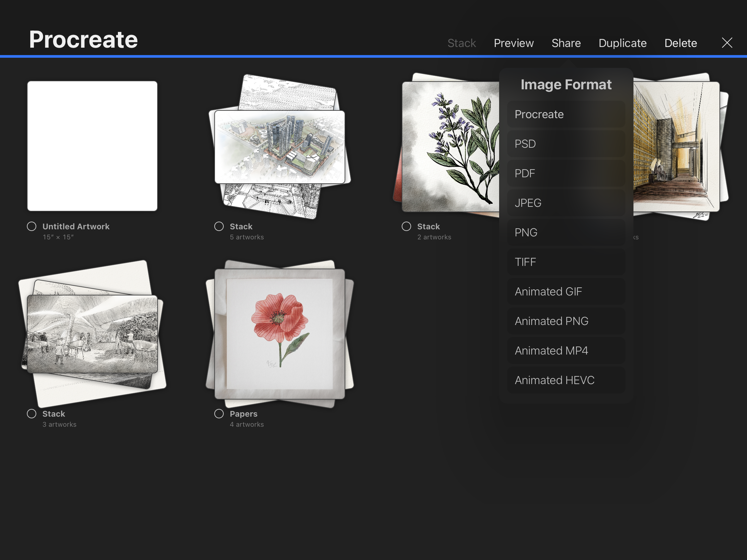Select the 2 artworks Stack circle
The image size is (747, 560).
(x=407, y=227)
